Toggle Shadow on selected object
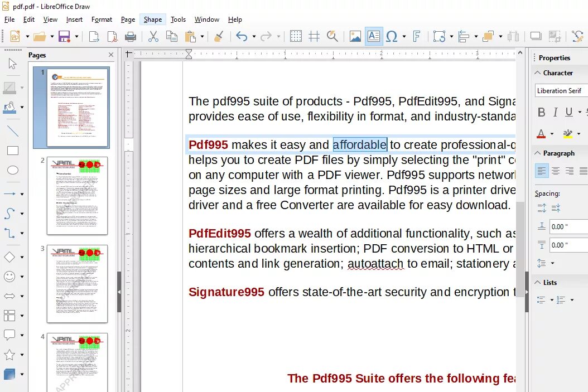Viewport: 588px width, 392px height. (536, 36)
